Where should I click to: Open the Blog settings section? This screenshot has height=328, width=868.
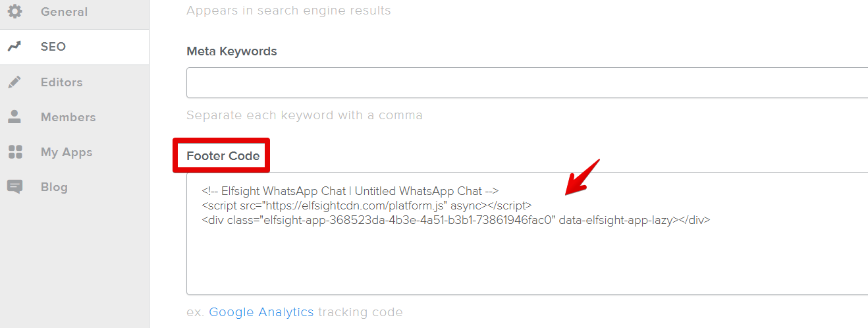(54, 187)
